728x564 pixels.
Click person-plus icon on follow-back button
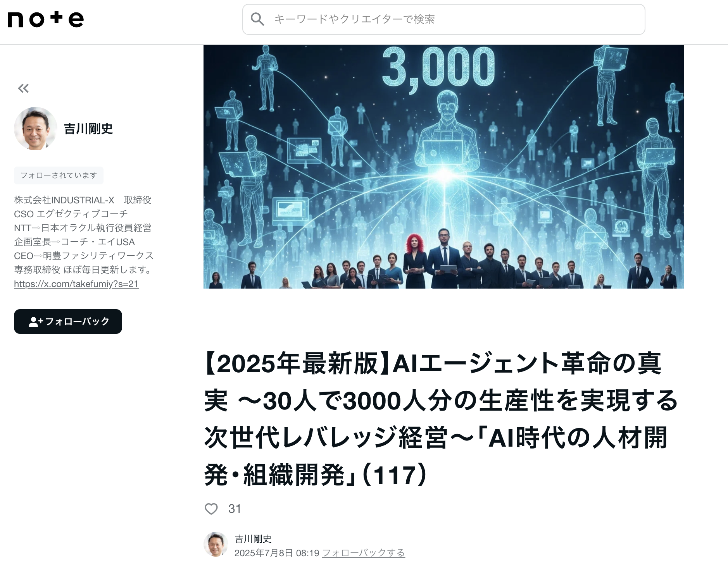[x=36, y=322]
